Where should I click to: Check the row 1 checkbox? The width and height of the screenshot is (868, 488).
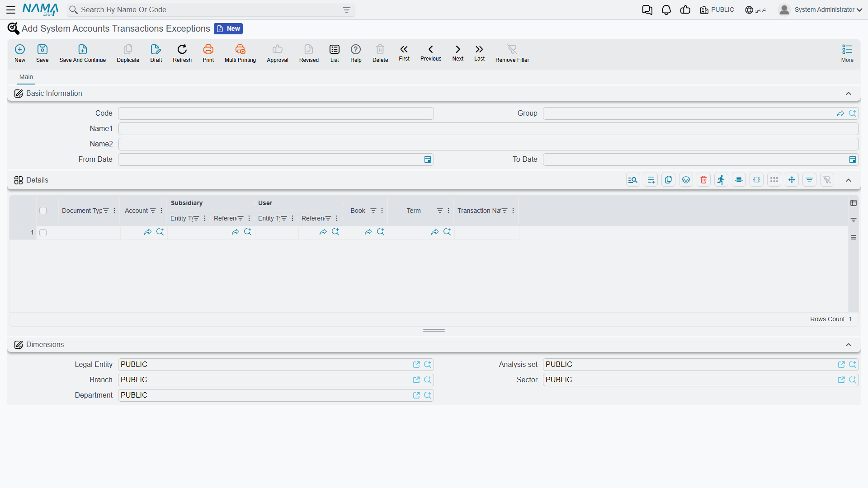[x=43, y=233]
